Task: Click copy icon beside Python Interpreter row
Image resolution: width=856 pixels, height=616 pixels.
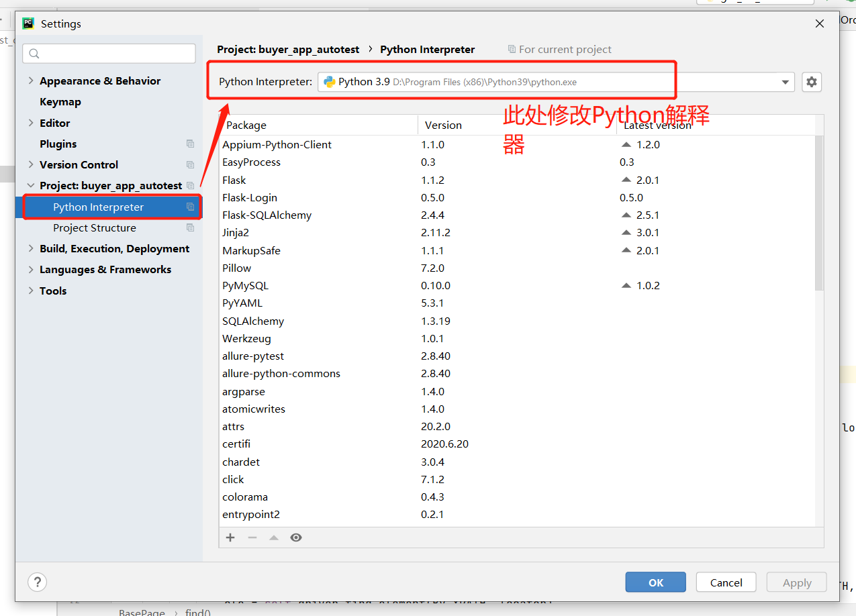Action: tap(190, 207)
